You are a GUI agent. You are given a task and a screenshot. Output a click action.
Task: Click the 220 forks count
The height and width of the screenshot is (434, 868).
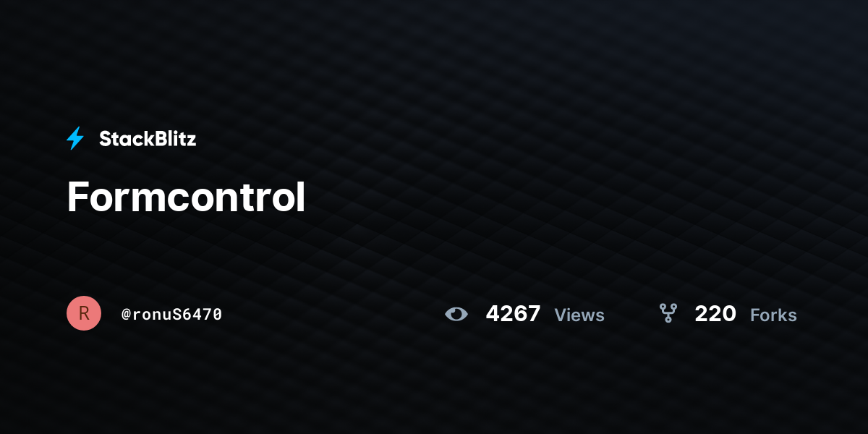(715, 314)
